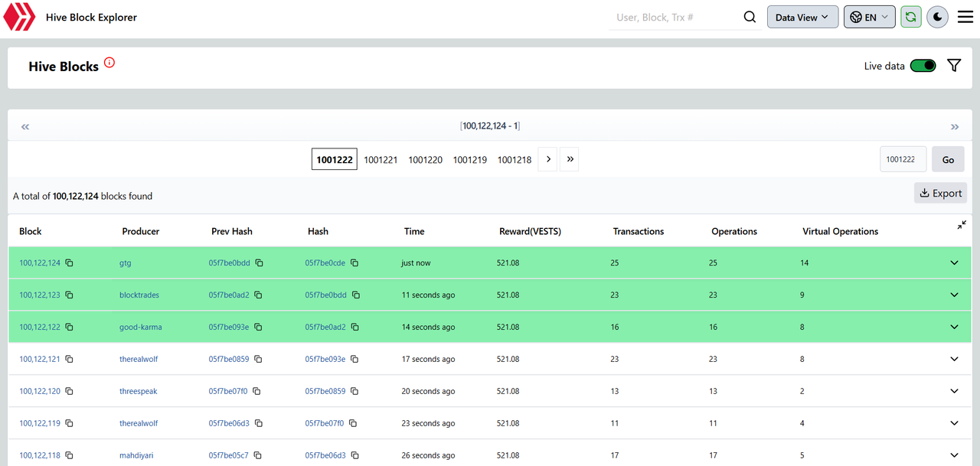980x466 pixels.
Task: Click the search magnifier icon
Action: pos(750,17)
